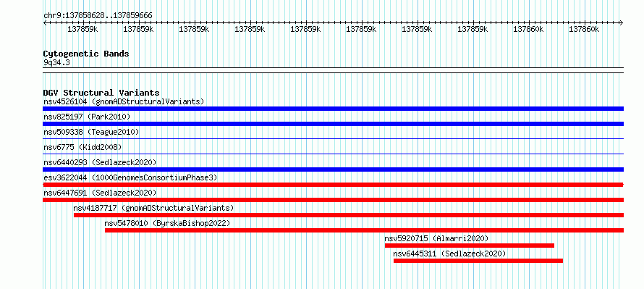Viewport: 644px width, 289px height.
Task: Open the nsv6445311 (Sedlazeck2020) label
Action: click(x=450, y=254)
